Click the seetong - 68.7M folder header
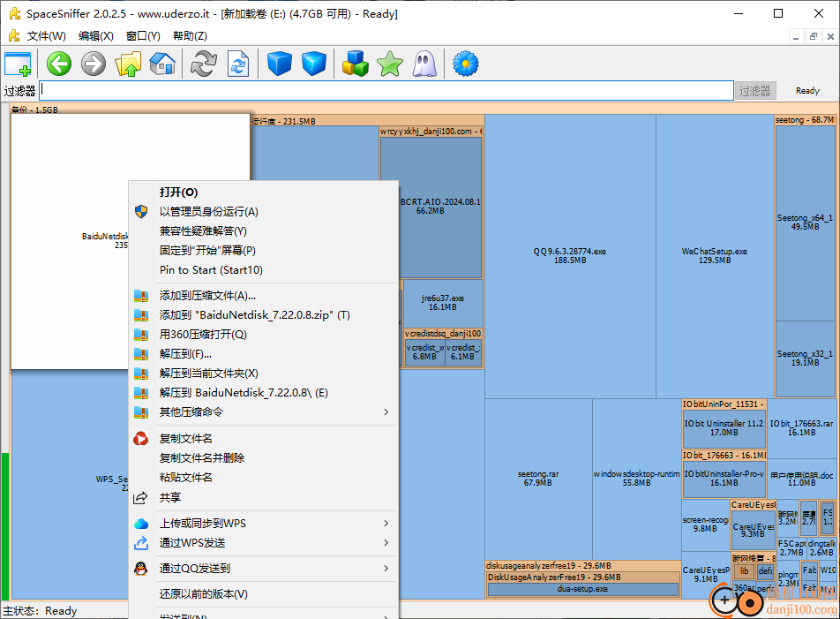The image size is (840, 619). coord(805,120)
